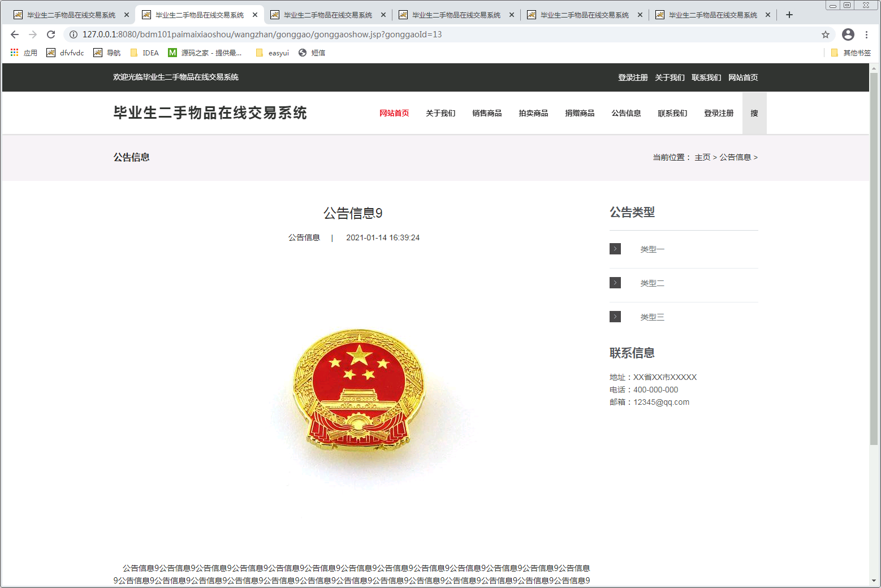Switch to the third browser tab
The width and height of the screenshot is (881, 588).
coord(328,15)
